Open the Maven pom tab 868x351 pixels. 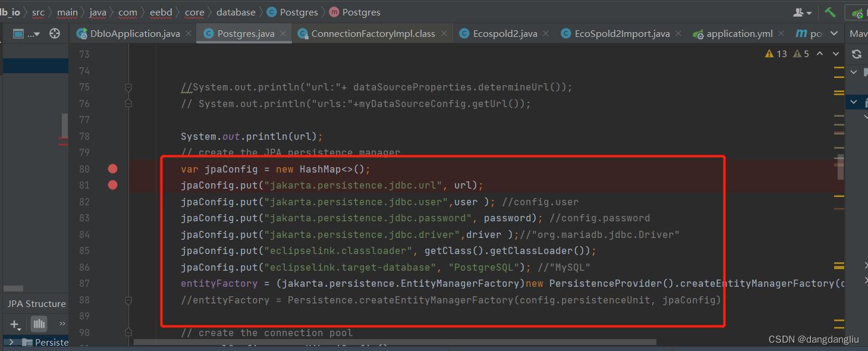pyautogui.click(x=809, y=34)
